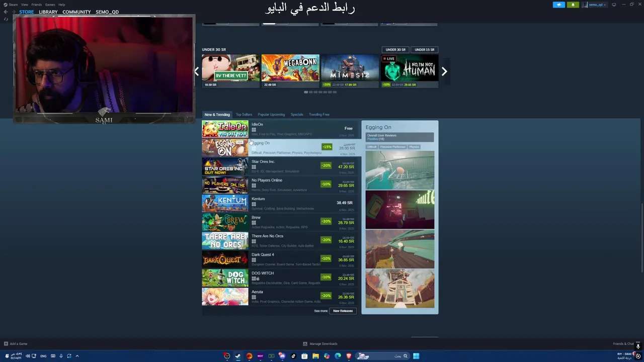The height and width of the screenshot is (362, 644).
Task: Click the forward navigation arrow
Action: [x=13, y=12]
